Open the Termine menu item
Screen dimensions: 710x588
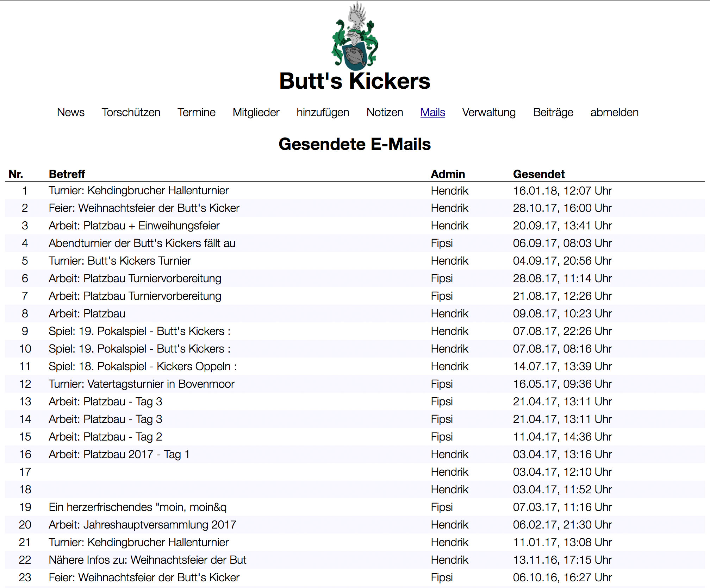point(196,112)
